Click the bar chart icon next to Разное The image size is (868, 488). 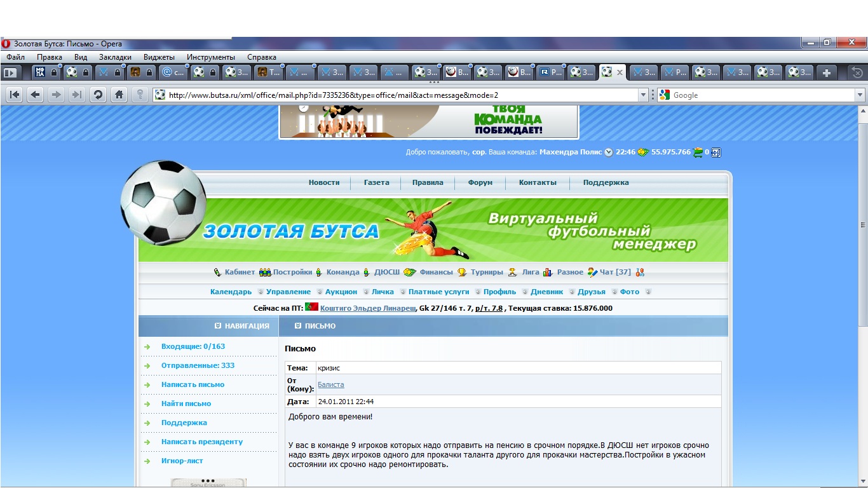(x=548, y=272)
